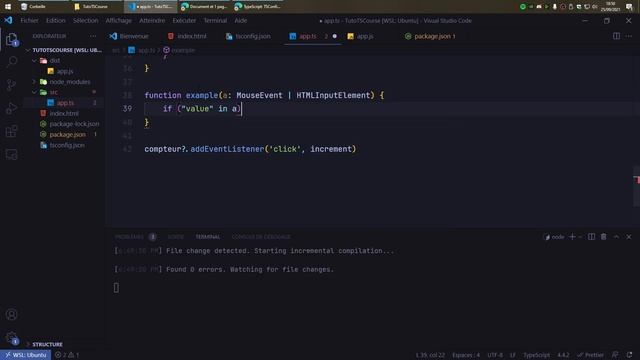Split the editor to the right
Viewport: 640px width, 360px height.
pos(616,36)
